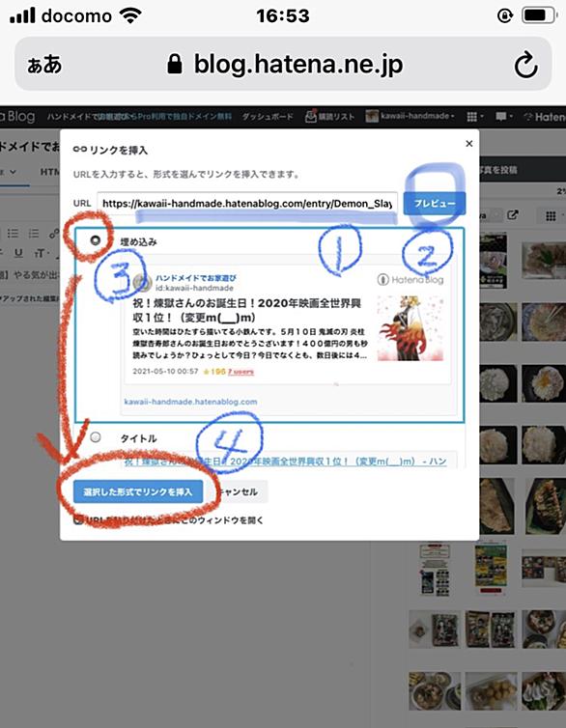Click the kawaii-handmade.hatenablog.com footer link
The image size is (566, 728).
click(x=190, y=402)
